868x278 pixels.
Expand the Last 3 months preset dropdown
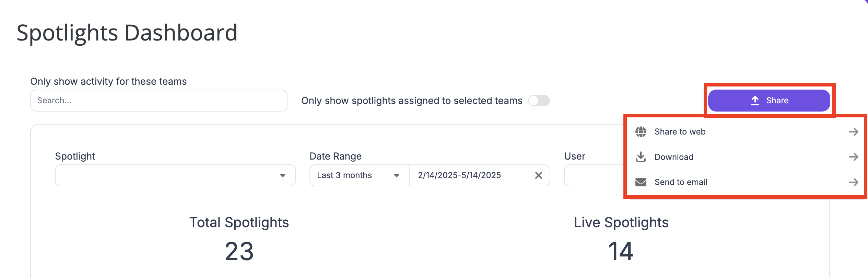coord(359,175)
